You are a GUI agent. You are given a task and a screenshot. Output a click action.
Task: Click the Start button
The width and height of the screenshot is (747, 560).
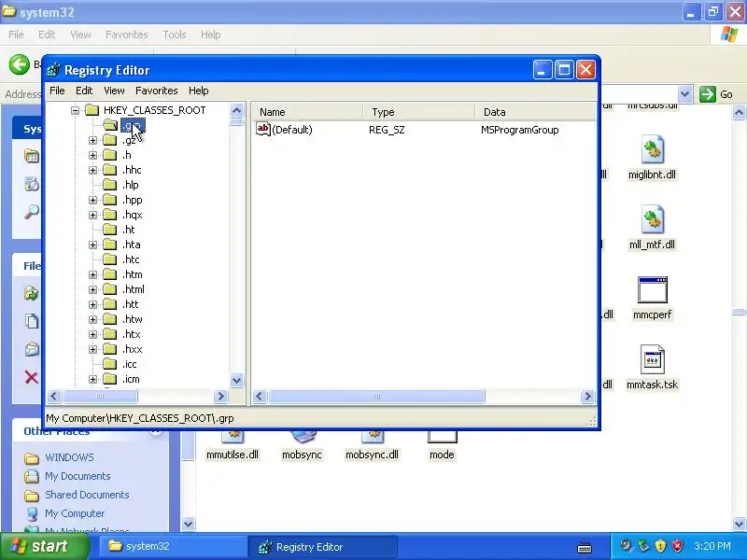45,547
